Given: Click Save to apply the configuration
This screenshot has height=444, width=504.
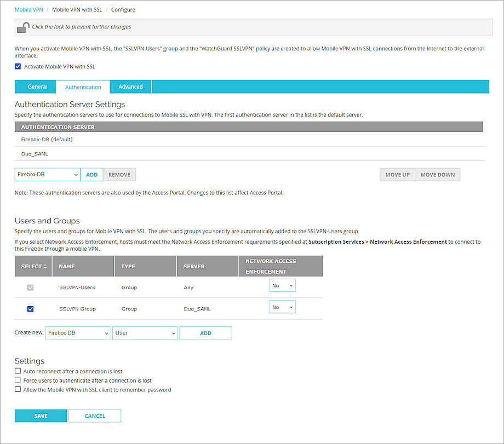Looking at the screenshot, I should [x=41, y=416].
